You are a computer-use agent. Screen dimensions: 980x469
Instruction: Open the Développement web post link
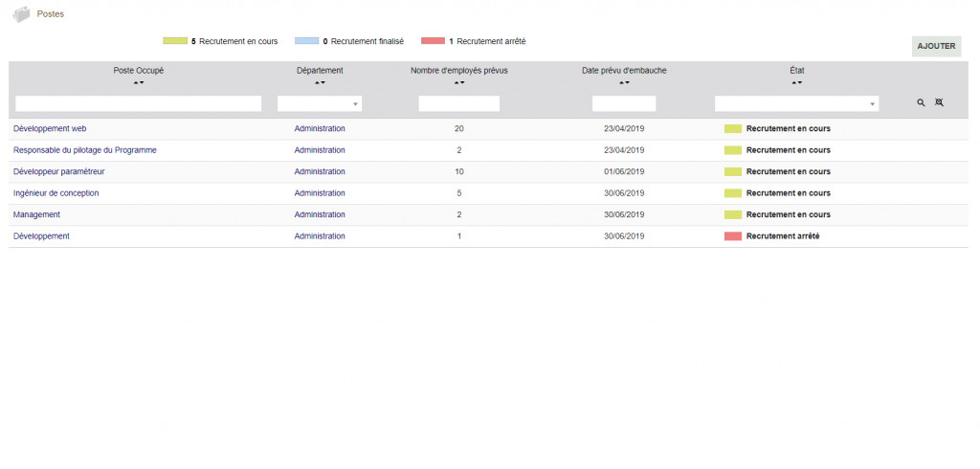click(50, 128)
